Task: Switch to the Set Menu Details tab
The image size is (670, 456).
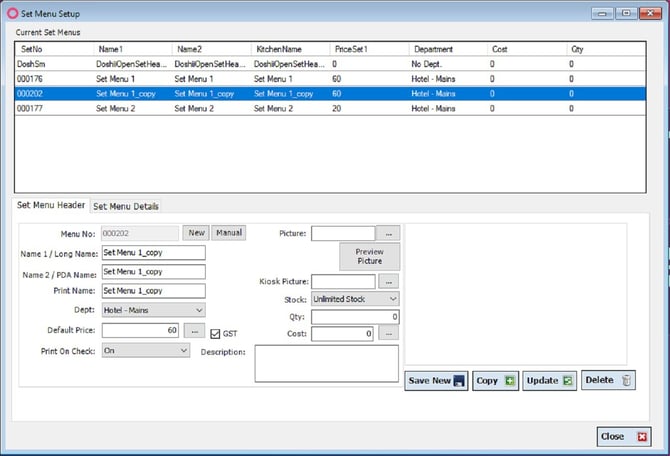Action: pyautogui.click(x=126, y=206)
